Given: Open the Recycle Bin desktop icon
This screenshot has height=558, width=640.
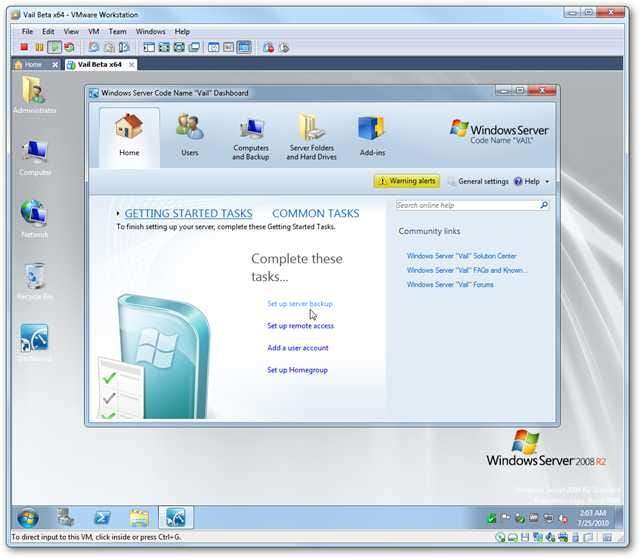Looking at the screenshot, I should click(x=34, y=280).
